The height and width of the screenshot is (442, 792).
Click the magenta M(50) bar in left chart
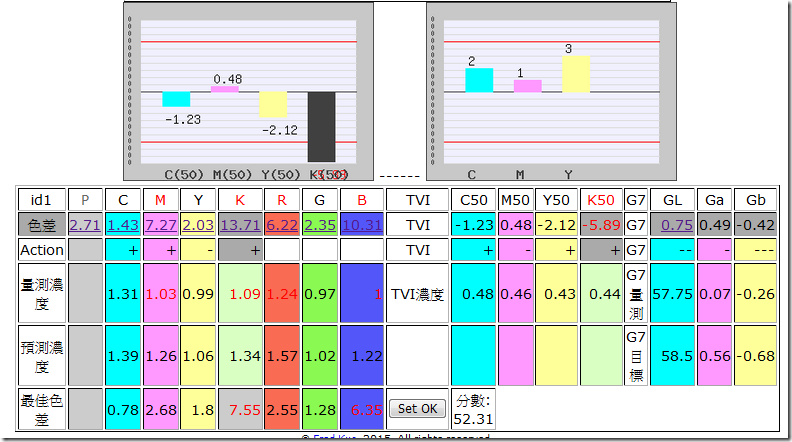pos(224,89)
